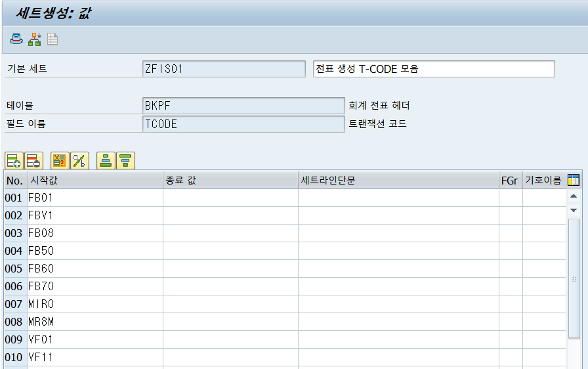Click the sort descending icon
The image size is (588, 369).
pos(125,161)
